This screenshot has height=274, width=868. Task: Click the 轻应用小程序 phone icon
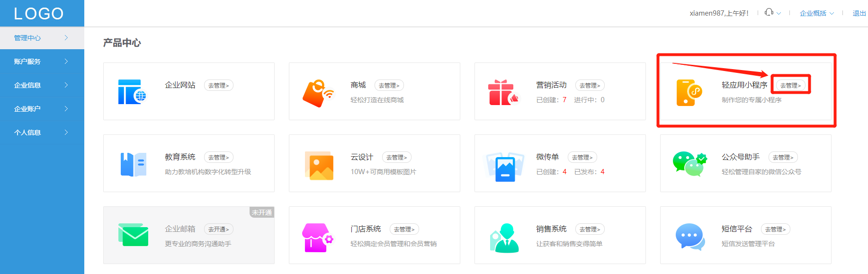(689, 93)
